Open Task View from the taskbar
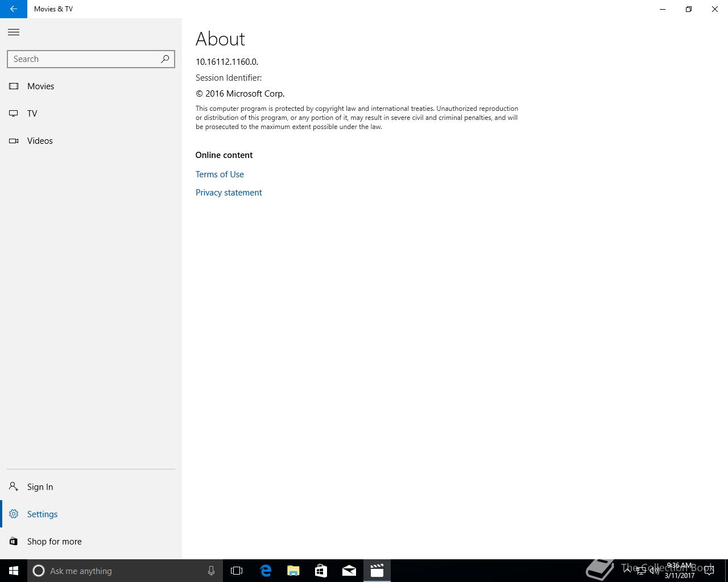The width and height of the screenshot is (728, 582). (237, 571)
